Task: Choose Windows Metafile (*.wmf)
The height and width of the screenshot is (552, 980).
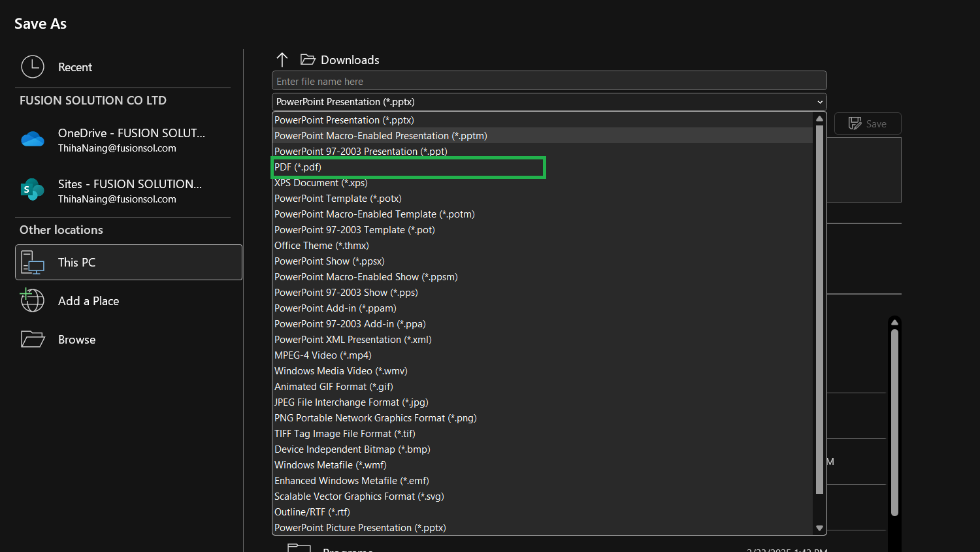Action: (543, 465)
